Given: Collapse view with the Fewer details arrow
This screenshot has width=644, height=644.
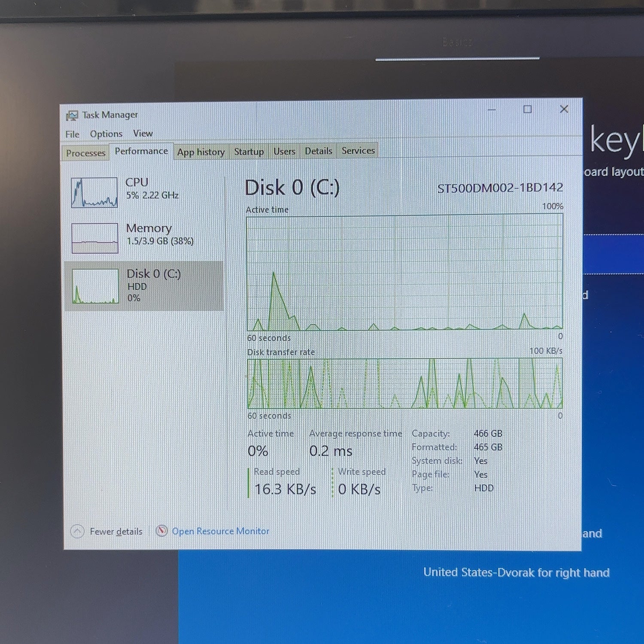Looking at the screenshot, I should [x=77, y=532].
